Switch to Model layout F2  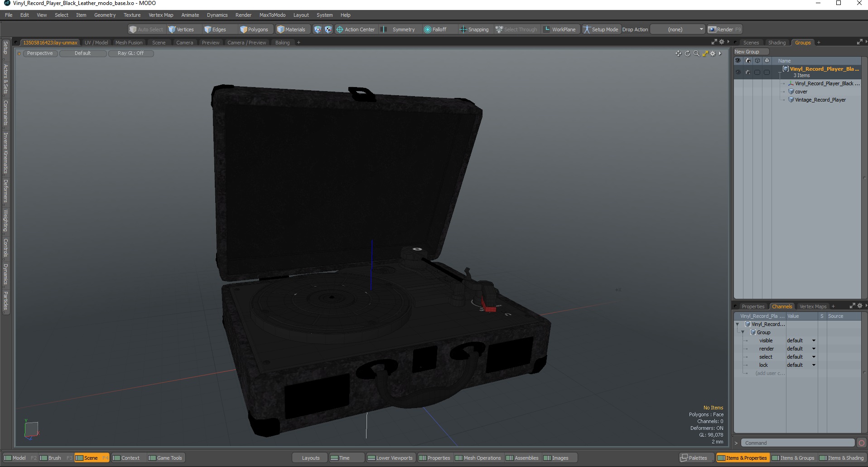(20, 458)
